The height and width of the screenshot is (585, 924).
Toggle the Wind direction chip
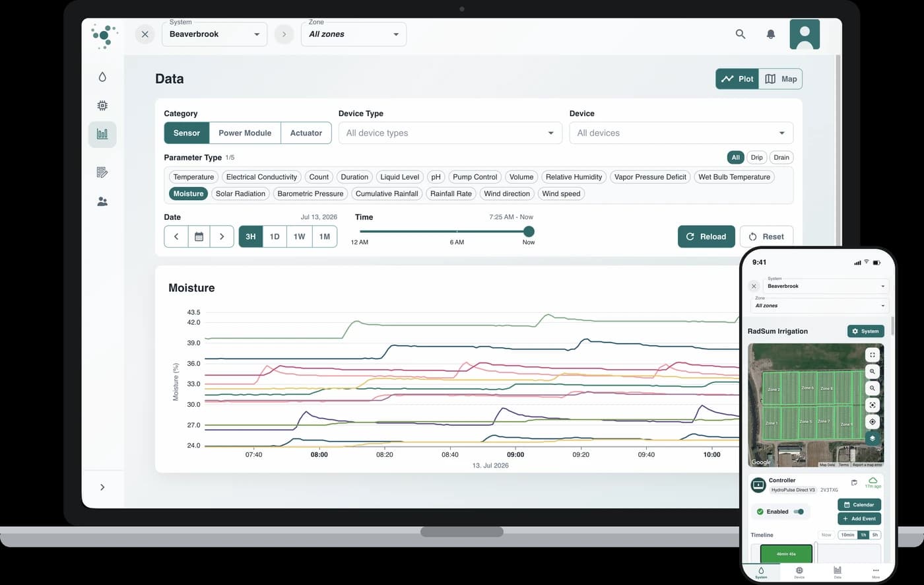click(507, 193)
